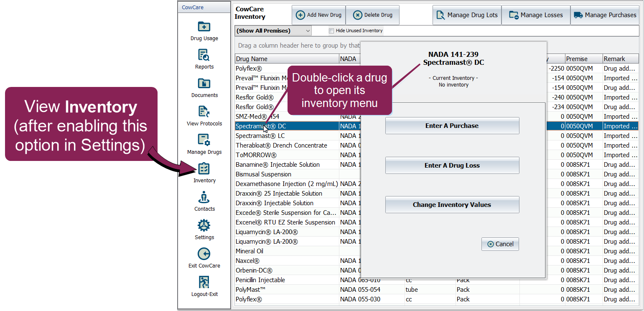Choose Enter A Drug Loss in the dialog
The width and height of the screenshot is (644, 311).
(452, 166)
